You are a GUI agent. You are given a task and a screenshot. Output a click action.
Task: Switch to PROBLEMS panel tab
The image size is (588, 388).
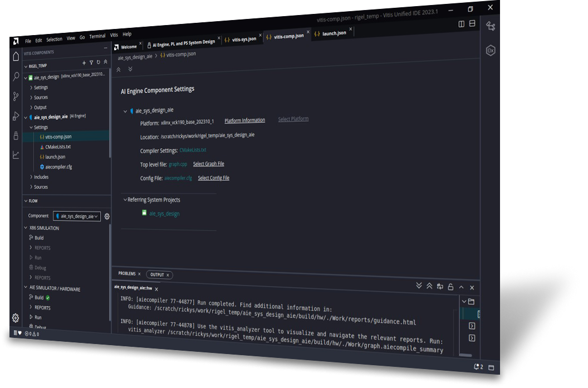click(127, 274)
